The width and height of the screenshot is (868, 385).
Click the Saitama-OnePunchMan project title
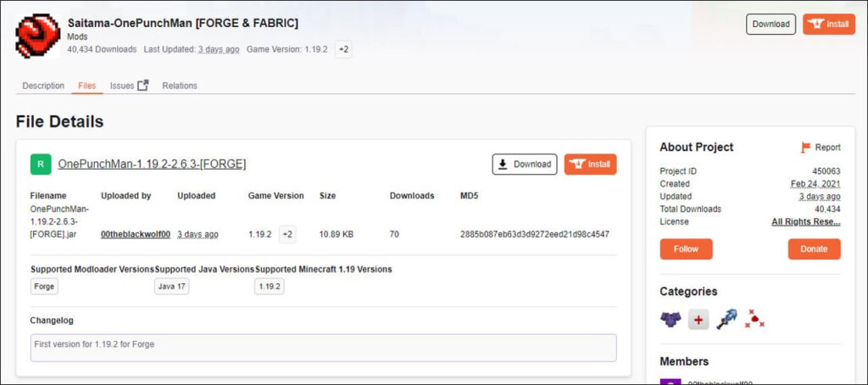coord(183,23)
